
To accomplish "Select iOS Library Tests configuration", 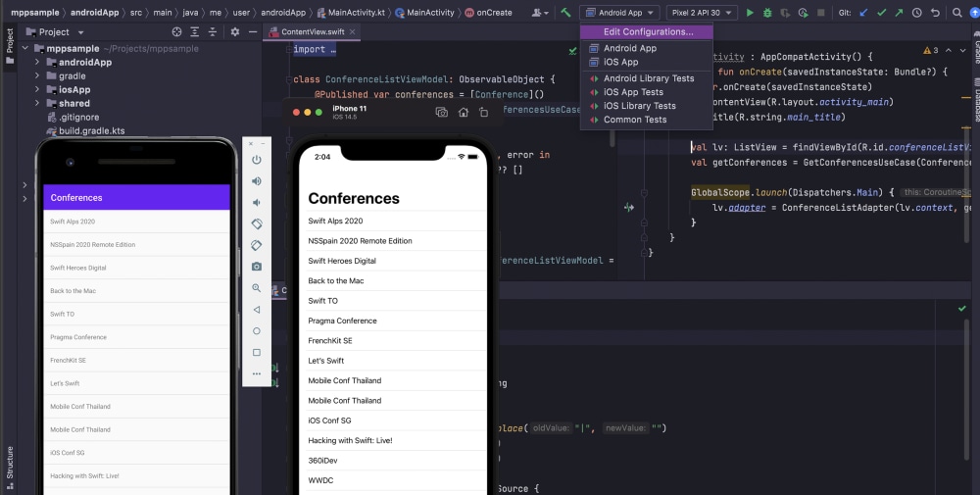I will pos(646,106).
